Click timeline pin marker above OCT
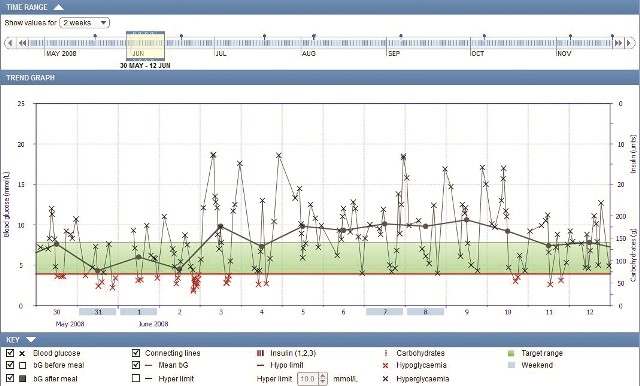Screen dimensions: 640x386 pos(484,37)
